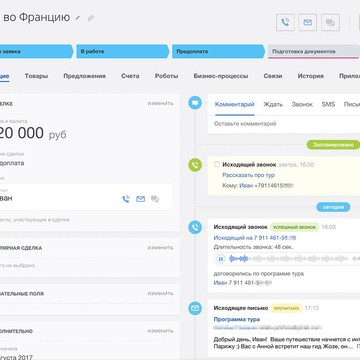Call contact Иван via phone icon

126,199
